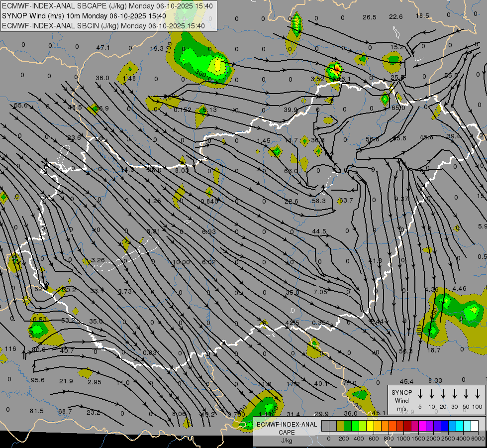487x448 pixels.
Task: Click the 3.52 value on the map
Action: point(317,79)
